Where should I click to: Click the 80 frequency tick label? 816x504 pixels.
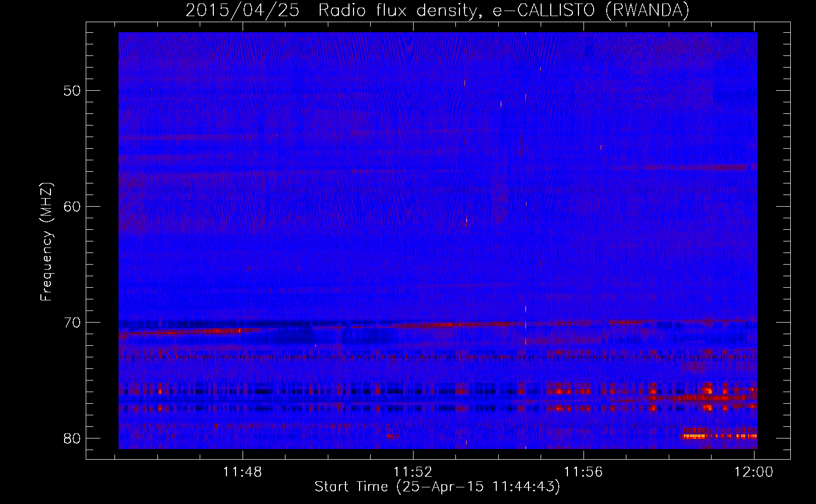72,438
